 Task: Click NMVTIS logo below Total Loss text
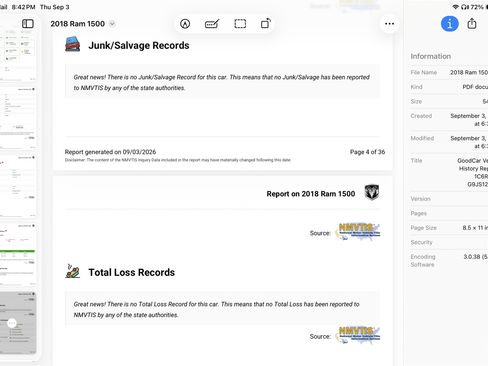tap(358, 335)
